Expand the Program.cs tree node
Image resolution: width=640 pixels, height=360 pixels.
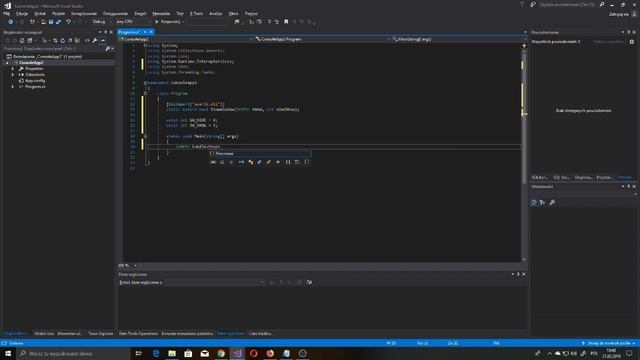click(x=13, y=87)
